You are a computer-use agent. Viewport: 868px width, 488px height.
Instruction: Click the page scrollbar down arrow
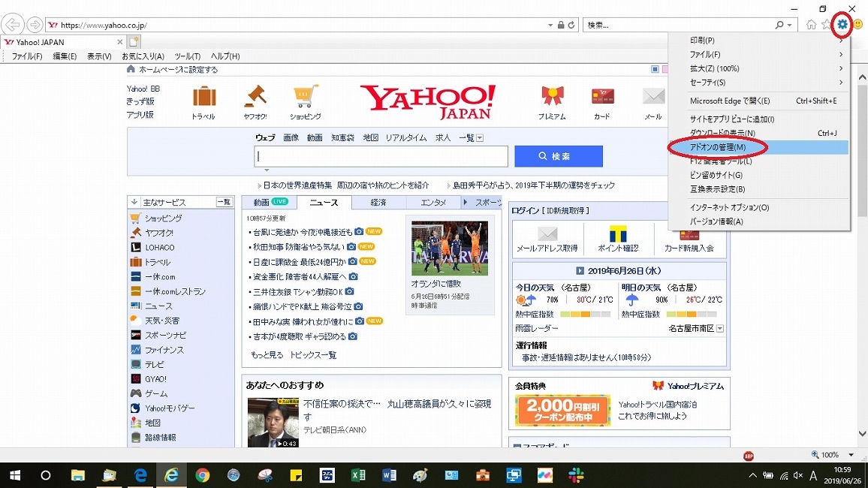862,434
